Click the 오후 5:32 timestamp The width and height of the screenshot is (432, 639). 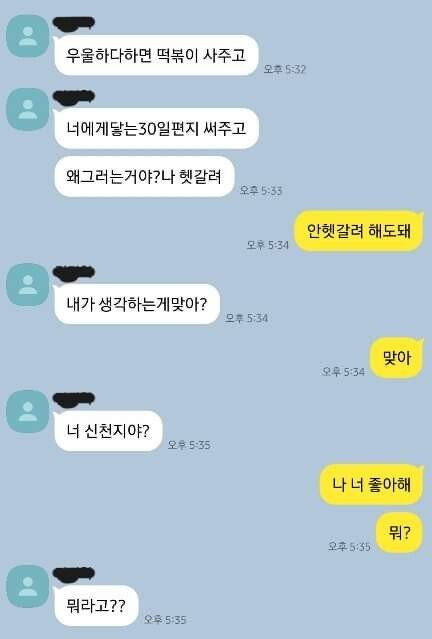click(284, 69)
